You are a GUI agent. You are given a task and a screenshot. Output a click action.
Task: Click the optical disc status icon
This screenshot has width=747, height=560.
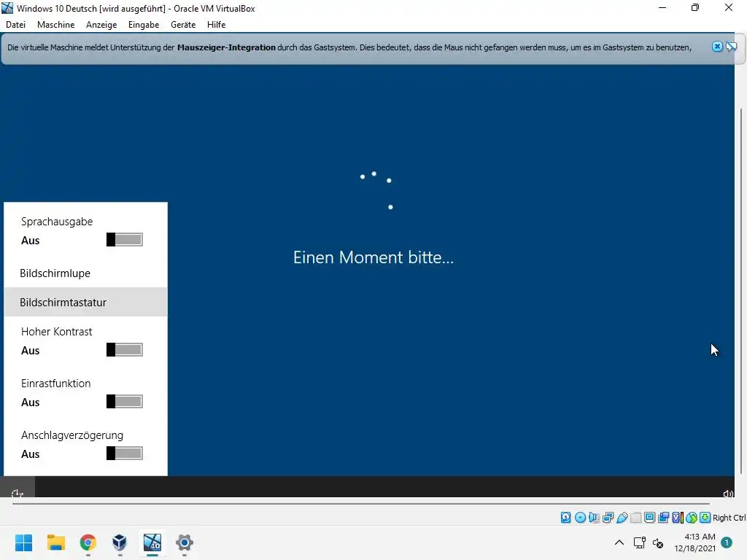(x=580, y=518)
